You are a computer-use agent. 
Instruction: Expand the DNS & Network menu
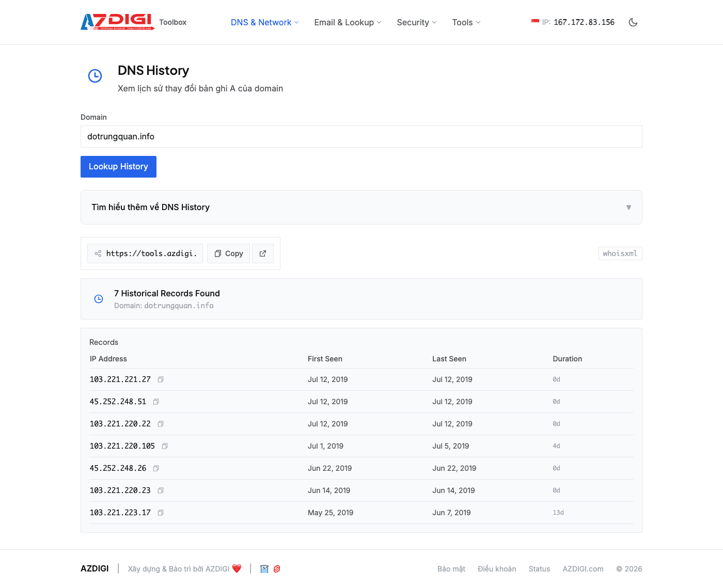tap(264, 22)
